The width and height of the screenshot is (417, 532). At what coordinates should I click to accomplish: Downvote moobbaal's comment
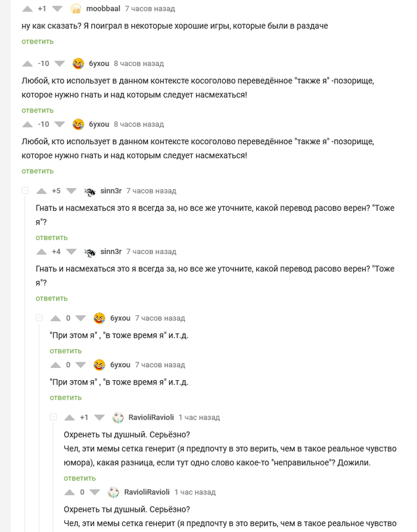tap(57, 9)
